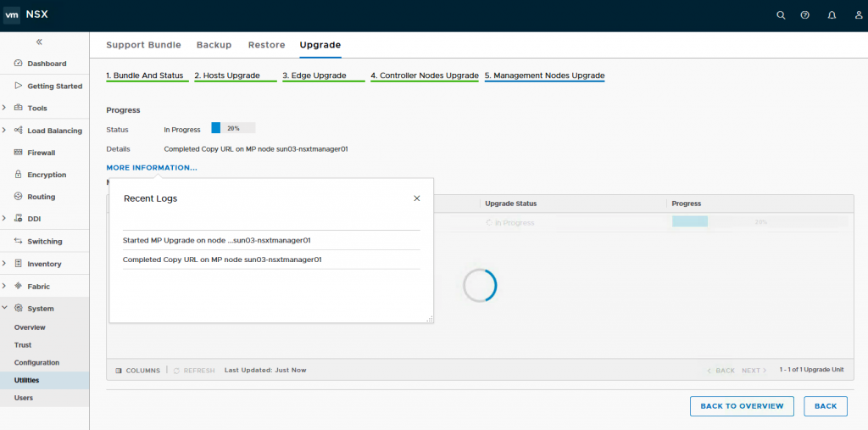
Task: Click the Inventory list icon
Action: point(18,264)
